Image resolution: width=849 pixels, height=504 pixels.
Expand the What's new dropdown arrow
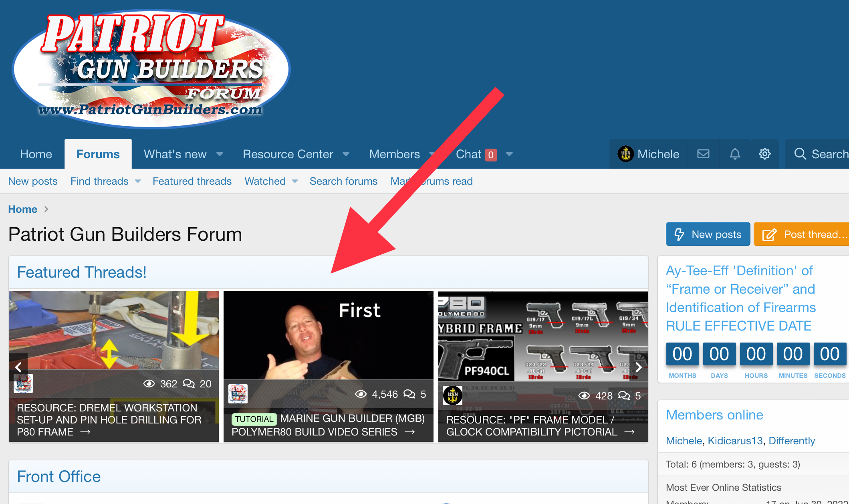pyautogui.click(x=220, y=154)
